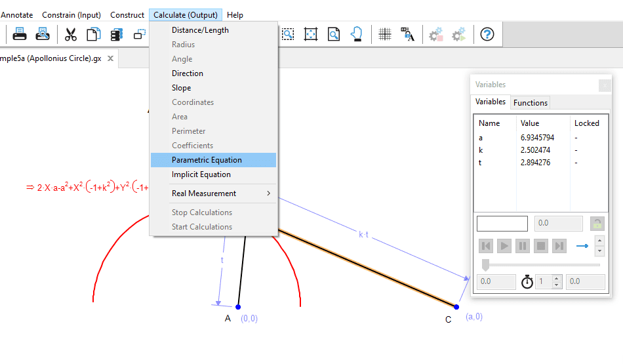Click the animation end value field
Viewport: 623px width, 364px height.
[x=585, y=282]
